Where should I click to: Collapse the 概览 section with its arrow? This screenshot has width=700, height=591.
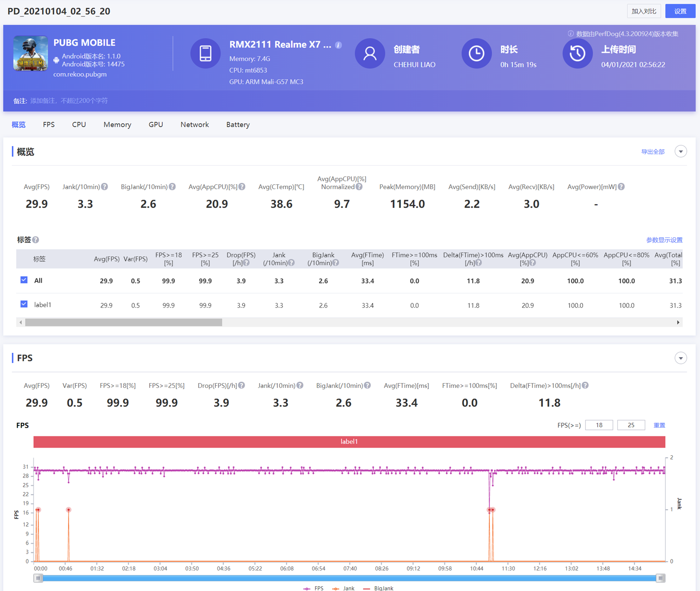680,151
